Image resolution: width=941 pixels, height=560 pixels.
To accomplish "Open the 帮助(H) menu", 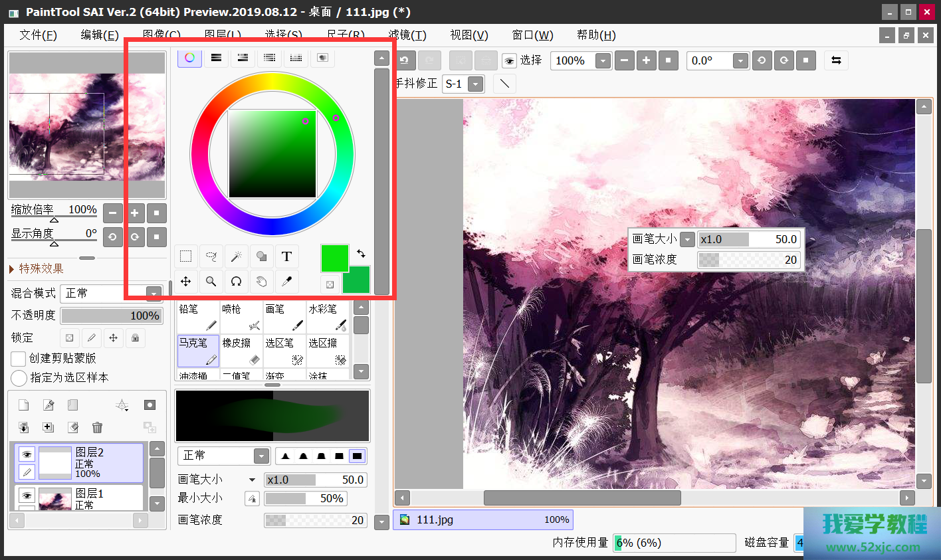I will click(x=596, y=35).
